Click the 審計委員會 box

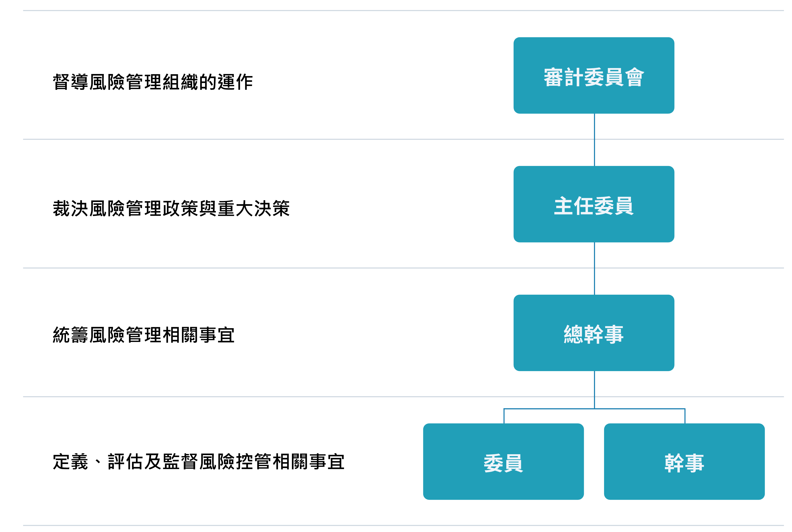pyautogui.click(x=594, y=75)
